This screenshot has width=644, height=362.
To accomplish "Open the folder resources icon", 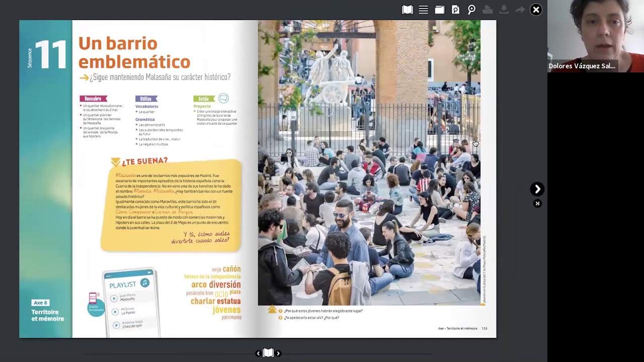I will click(440, 10).
